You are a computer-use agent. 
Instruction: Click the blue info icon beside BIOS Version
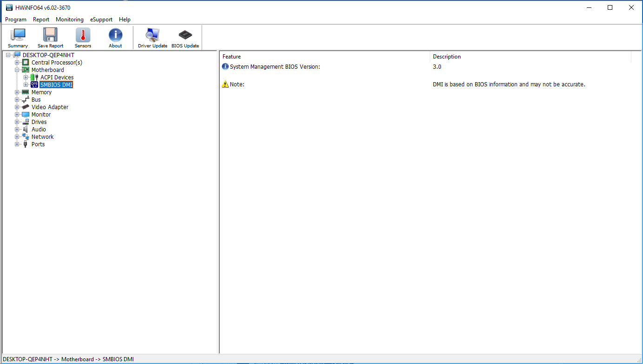[225, 66]
